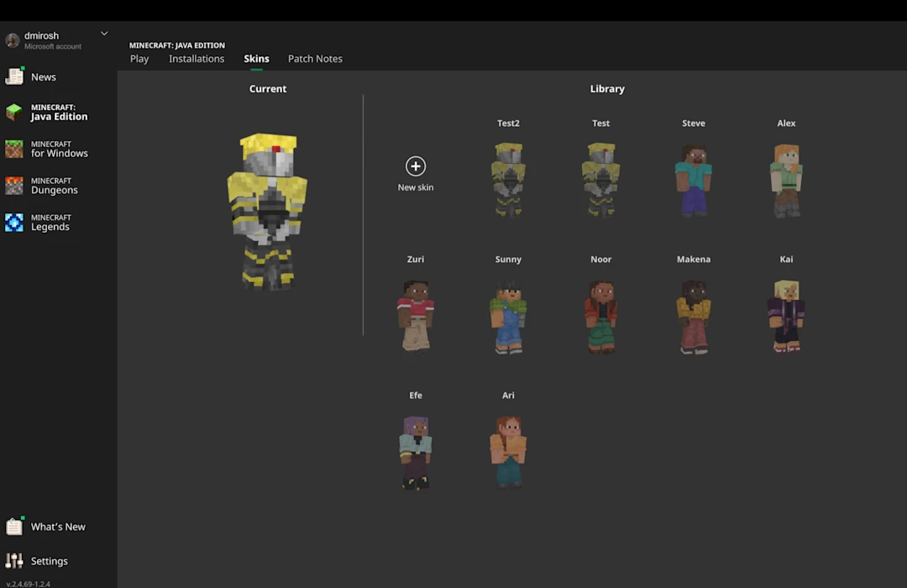Click the dmirosh account avatar

click(x=12, y=40)
